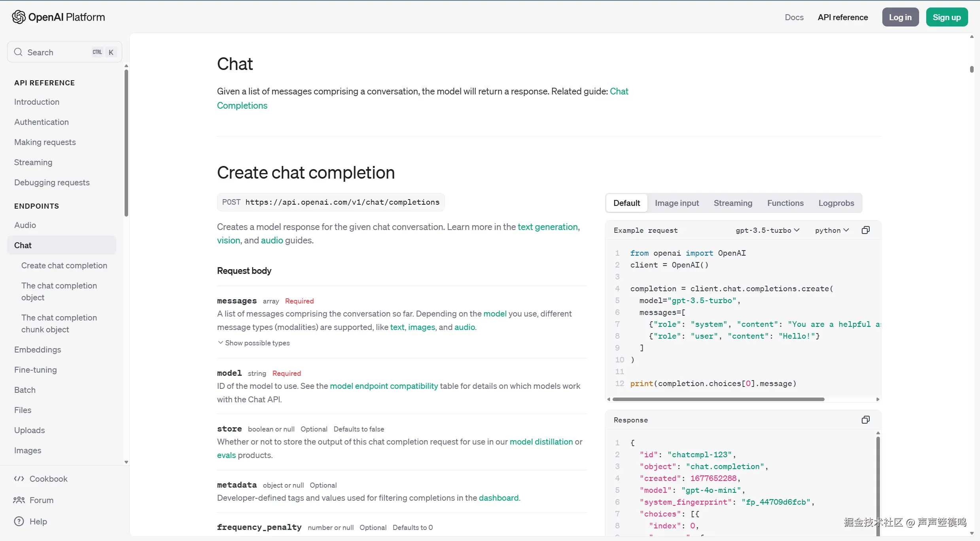
Task: Copy the Response code block
Action: [x=865, y=420]
